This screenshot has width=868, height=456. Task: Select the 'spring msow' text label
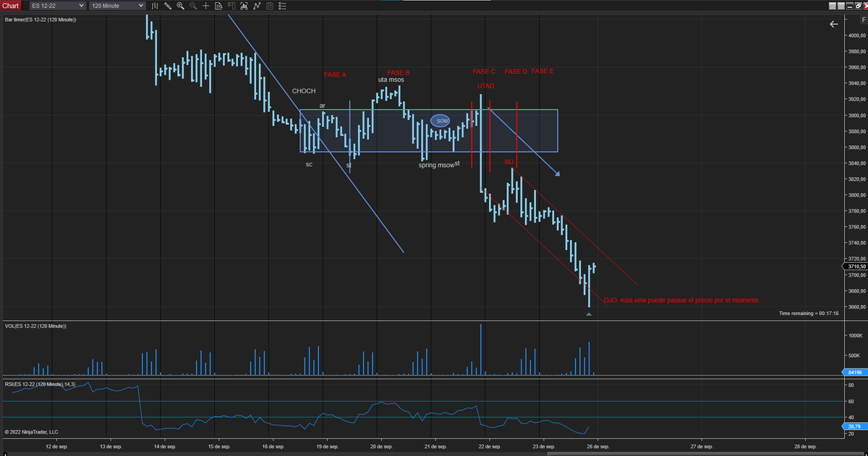coord(436,165)
